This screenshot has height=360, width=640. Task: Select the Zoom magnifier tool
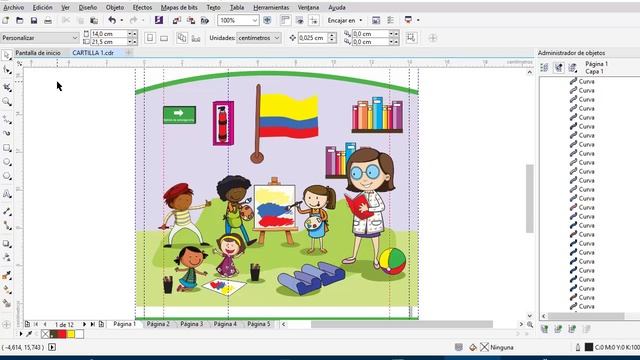(7, 102)
